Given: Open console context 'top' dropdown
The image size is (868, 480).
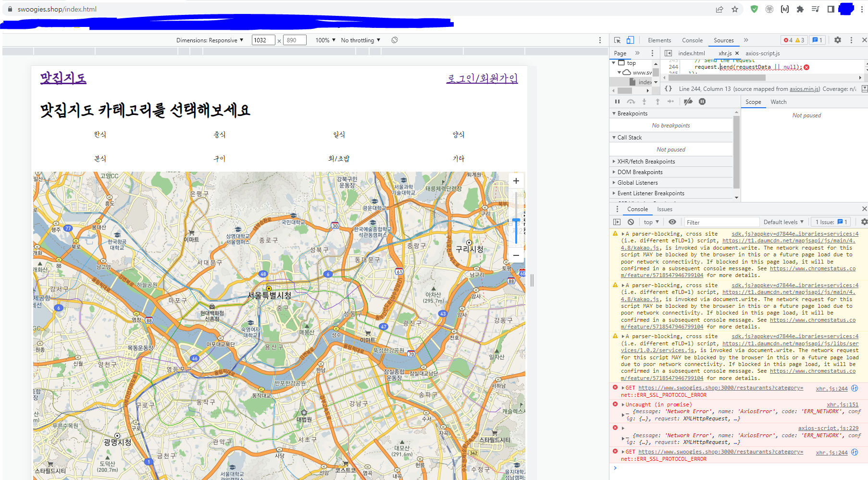Looking at the screenshot, I should 651,222.
